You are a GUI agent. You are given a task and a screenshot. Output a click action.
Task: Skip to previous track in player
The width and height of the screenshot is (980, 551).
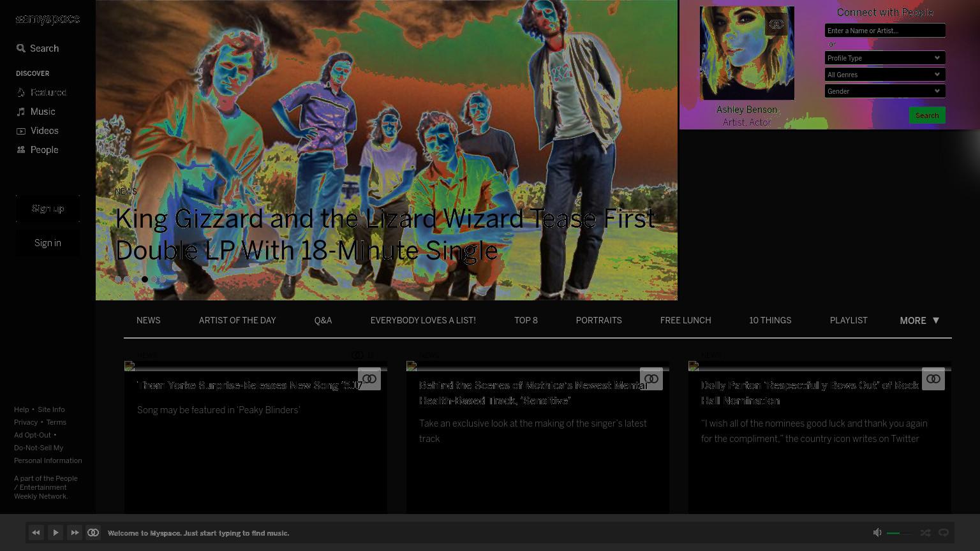[x=36, y=533]
